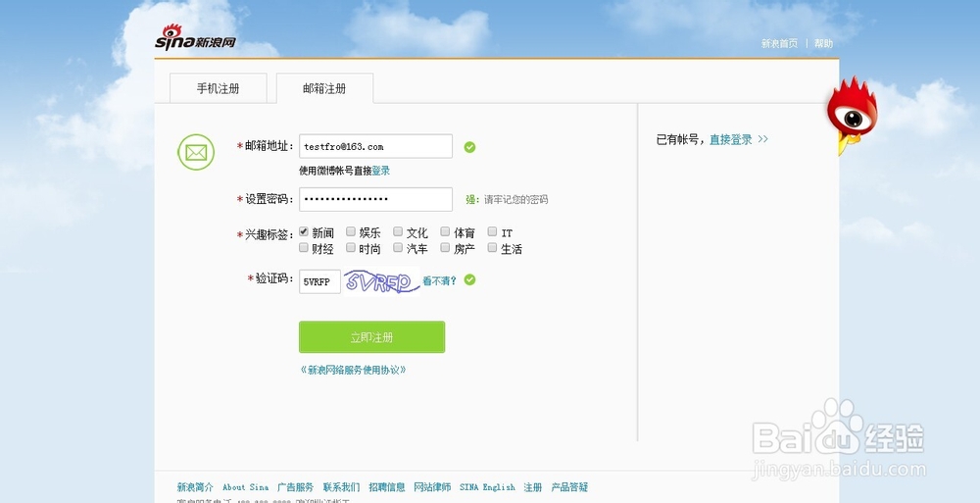Click 注册 link in footer

(533, 486)
